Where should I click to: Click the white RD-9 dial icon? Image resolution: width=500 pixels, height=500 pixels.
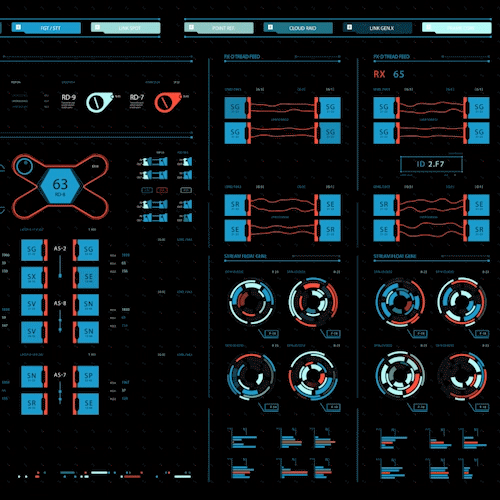[99, 102]
